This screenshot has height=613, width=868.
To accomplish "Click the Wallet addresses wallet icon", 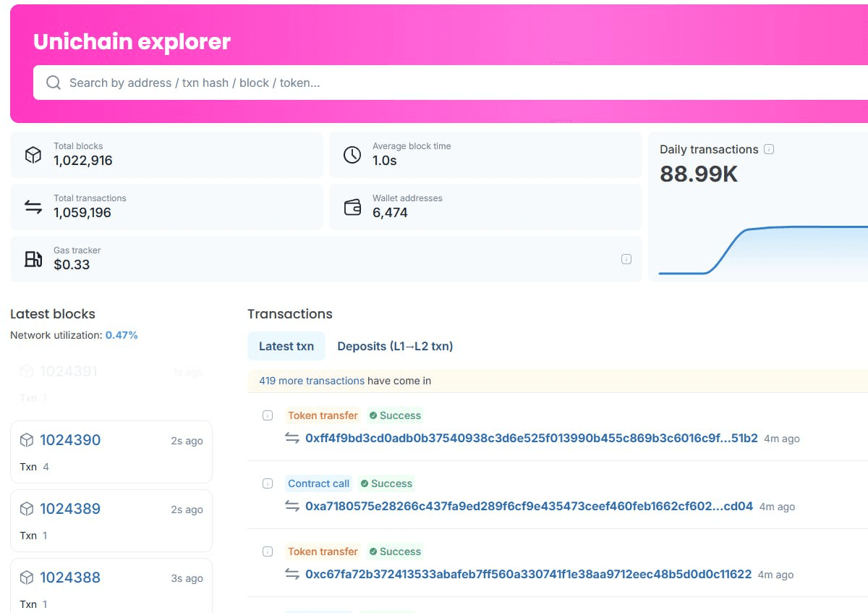I will point(352,207).
